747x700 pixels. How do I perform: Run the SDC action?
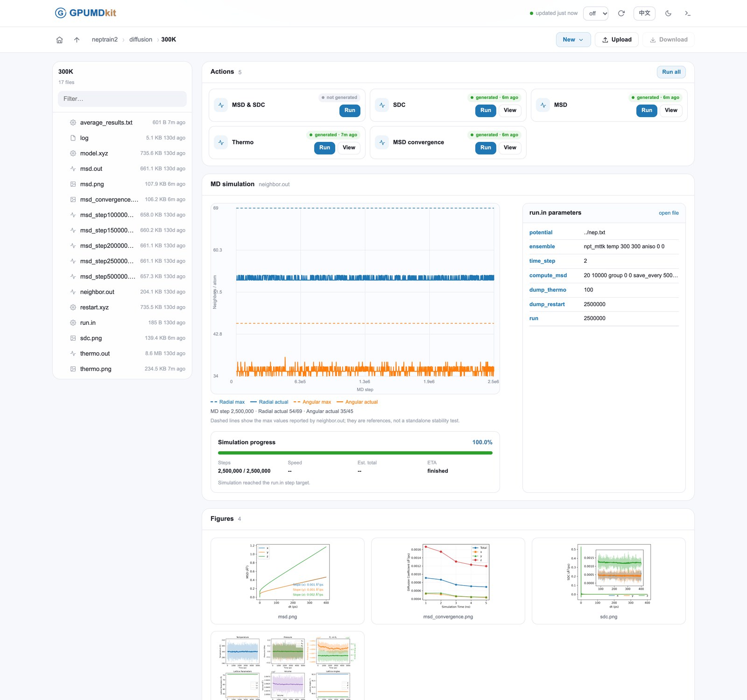[x=486, y=111]
